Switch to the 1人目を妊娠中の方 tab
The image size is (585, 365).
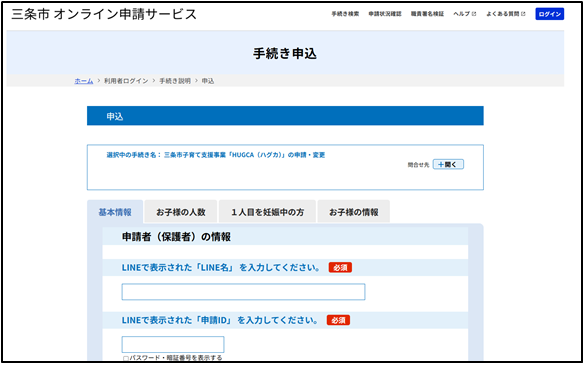click(x=267, y=212)
